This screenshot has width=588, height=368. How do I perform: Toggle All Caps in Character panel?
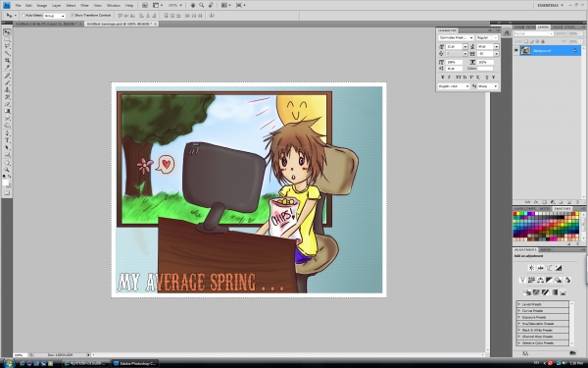pyautogui.click(x=459, y=77)
